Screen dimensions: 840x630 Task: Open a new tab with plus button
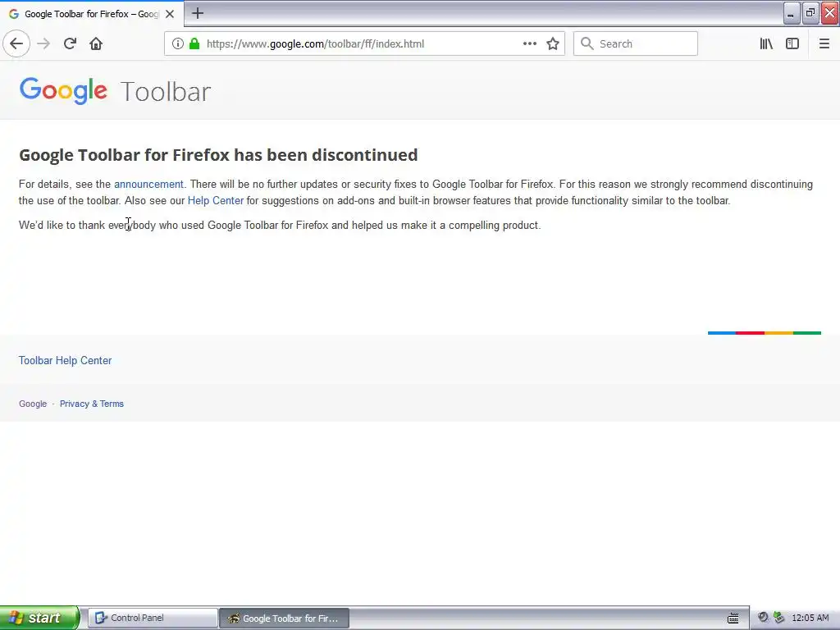tap(198, 13)
